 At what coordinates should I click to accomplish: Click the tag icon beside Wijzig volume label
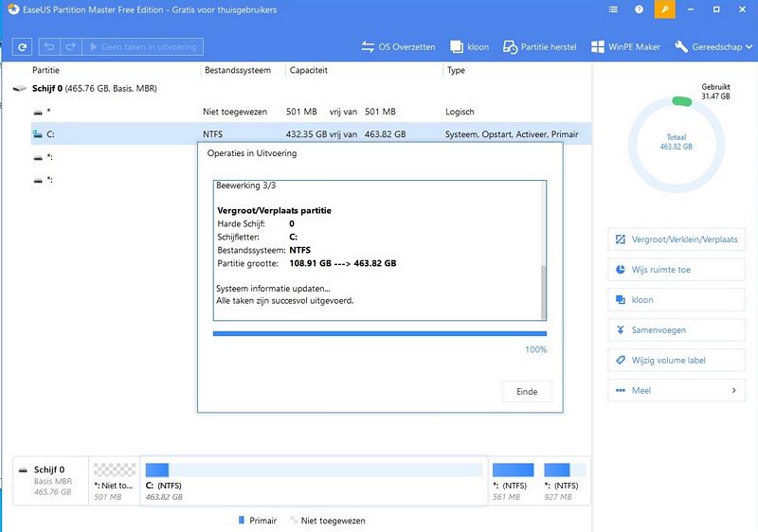621,360
